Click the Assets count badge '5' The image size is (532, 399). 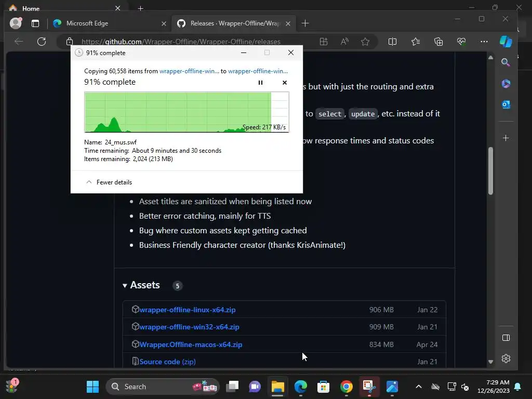click(177, 286)
